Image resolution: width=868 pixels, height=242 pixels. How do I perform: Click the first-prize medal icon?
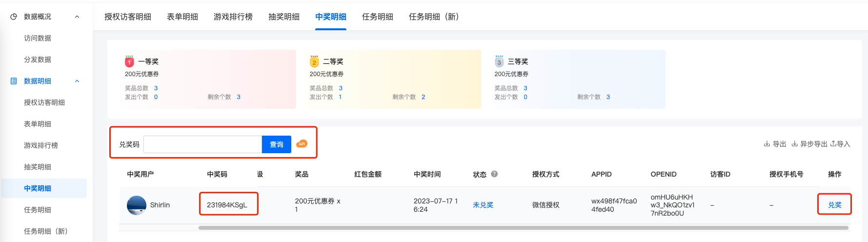tap(129, 61)
